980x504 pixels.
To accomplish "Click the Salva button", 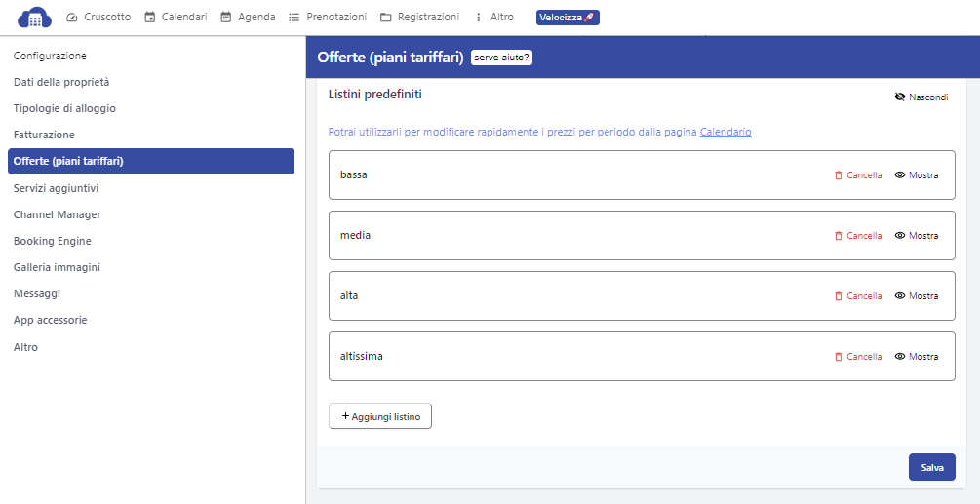I will pos(931,468).
